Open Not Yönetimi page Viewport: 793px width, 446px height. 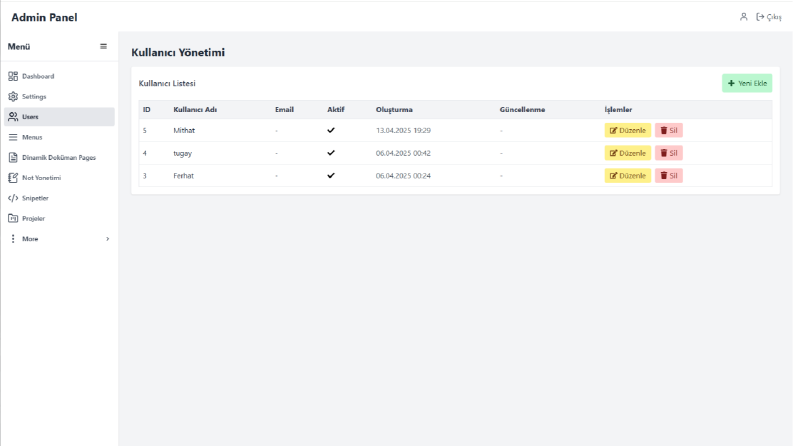click(59, 177)
